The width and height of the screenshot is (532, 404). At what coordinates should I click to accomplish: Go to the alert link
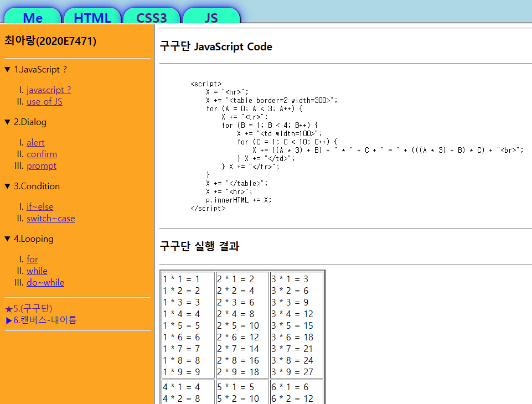click(x=35, y=142)
